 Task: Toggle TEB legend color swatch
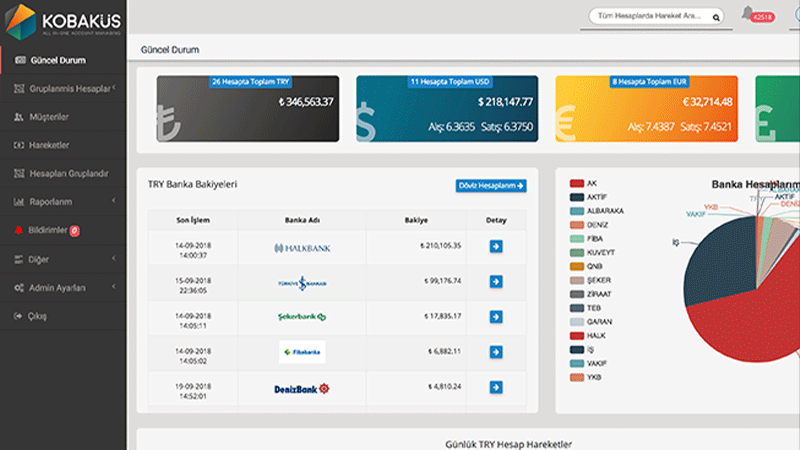click(577, 308)
